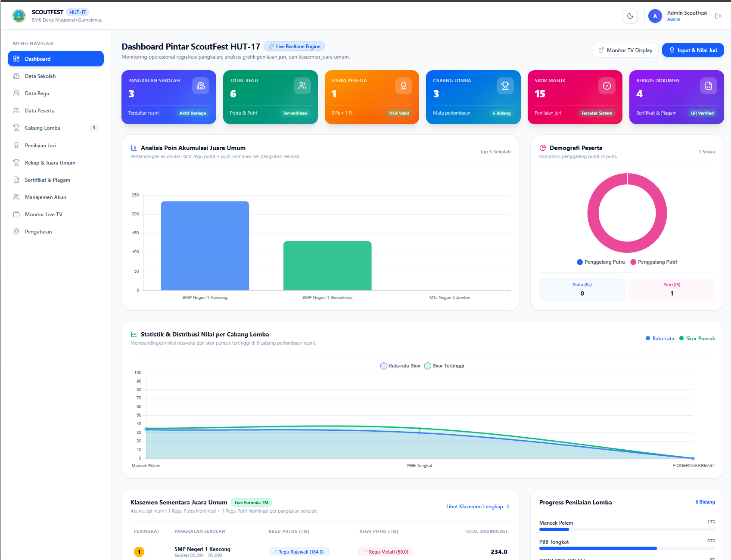The height and width of the screenshot is (560, 731).
Task: Open the Admin ScoutFest avatar
Action: [x=655, y=16]
